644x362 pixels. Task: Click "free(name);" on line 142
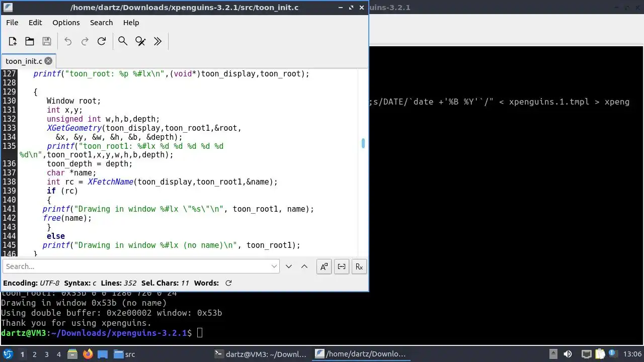(67, 218)
